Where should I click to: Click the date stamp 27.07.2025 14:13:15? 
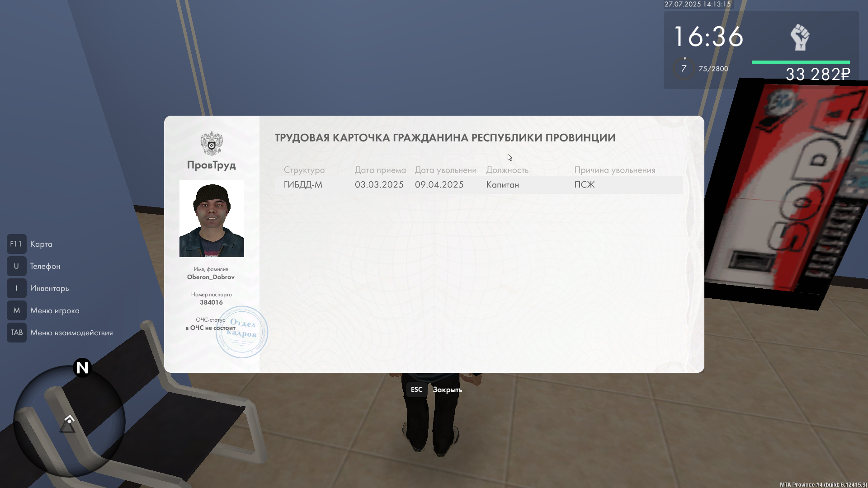698,4
